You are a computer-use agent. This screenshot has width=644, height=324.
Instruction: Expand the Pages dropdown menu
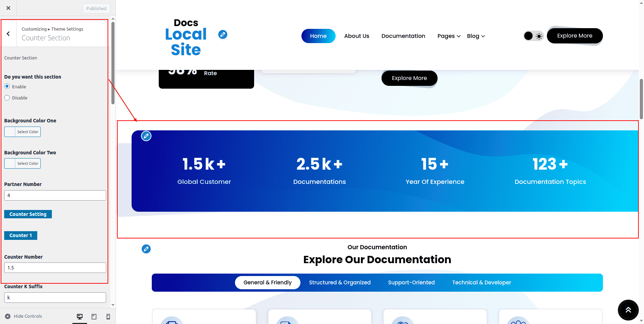[449, 36]
